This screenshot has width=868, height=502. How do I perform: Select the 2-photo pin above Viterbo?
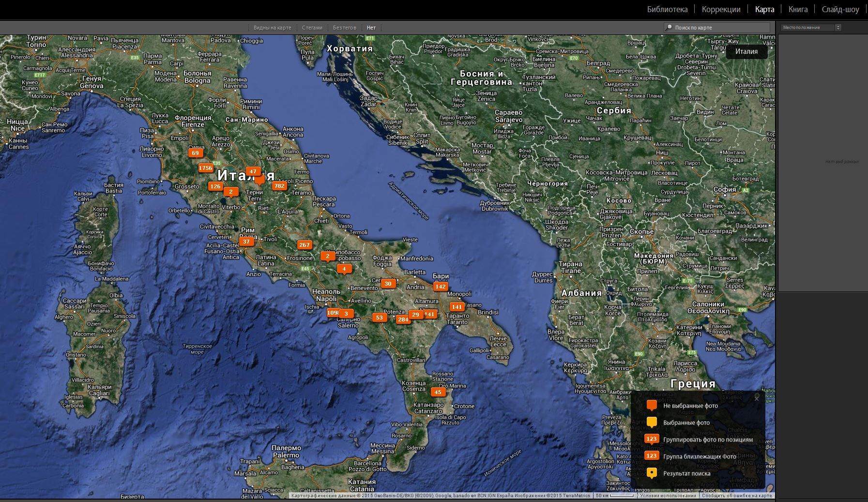(231, 192)
